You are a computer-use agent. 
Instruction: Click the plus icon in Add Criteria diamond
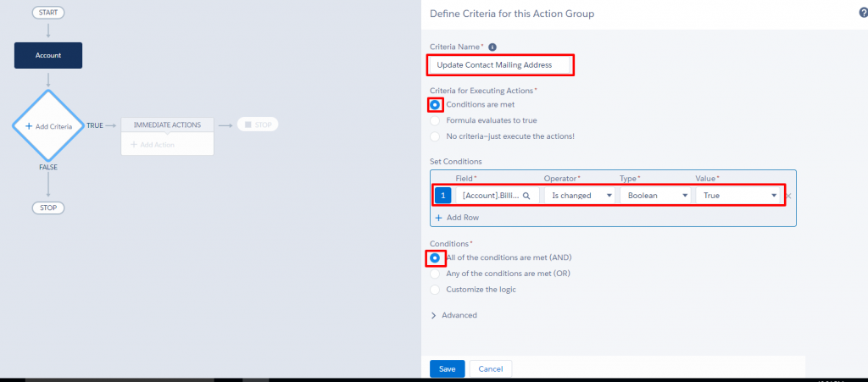point(29,126)
